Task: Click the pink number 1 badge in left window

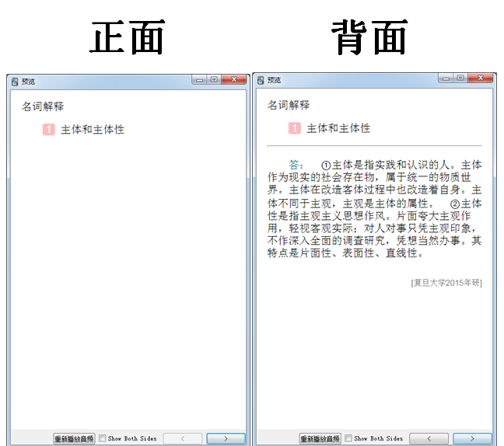Action: tap(49, 130)
